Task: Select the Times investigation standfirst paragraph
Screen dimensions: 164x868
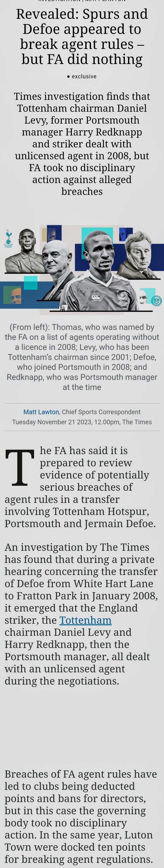Action: [x=82, y=144]
